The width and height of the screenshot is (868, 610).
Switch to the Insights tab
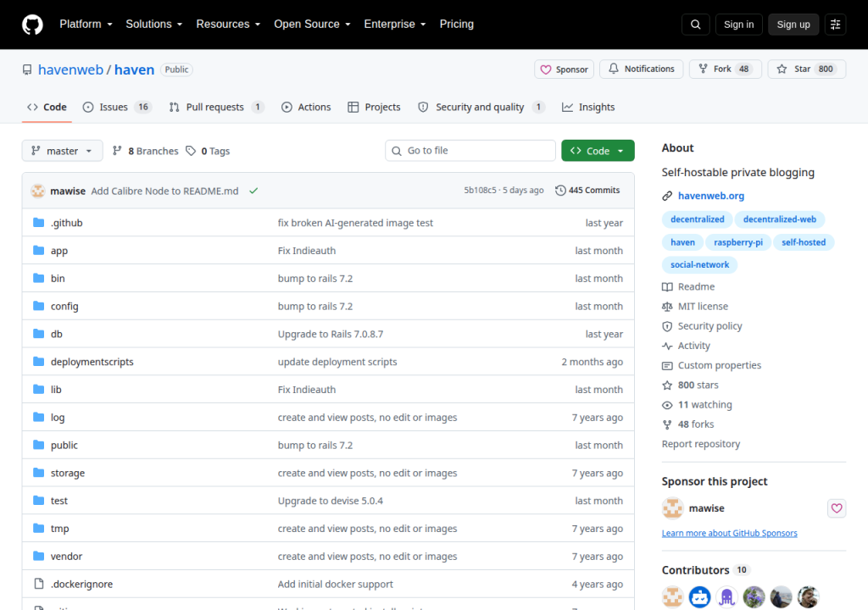tap(588, 107)
